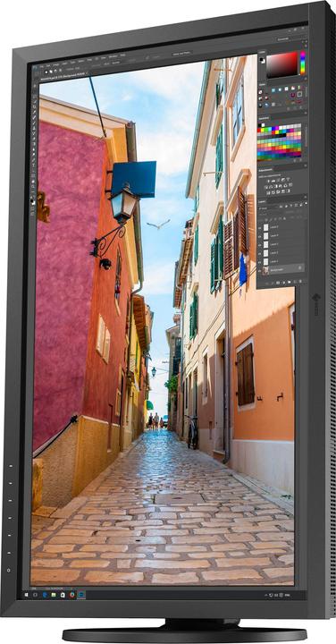This screenshot has width=336, height=644.
Task: Choose the black swatch in Swatches panel
Action: 259,125
